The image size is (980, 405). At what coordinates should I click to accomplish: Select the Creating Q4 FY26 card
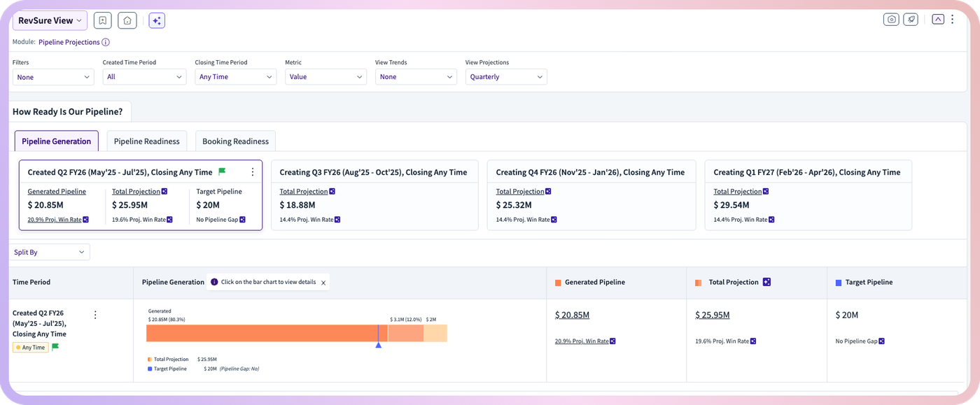591,195
